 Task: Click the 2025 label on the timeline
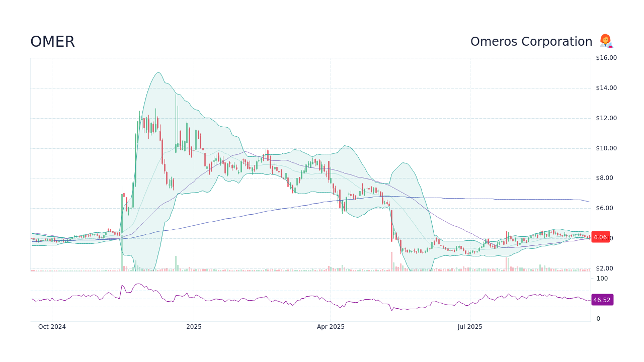194,326
